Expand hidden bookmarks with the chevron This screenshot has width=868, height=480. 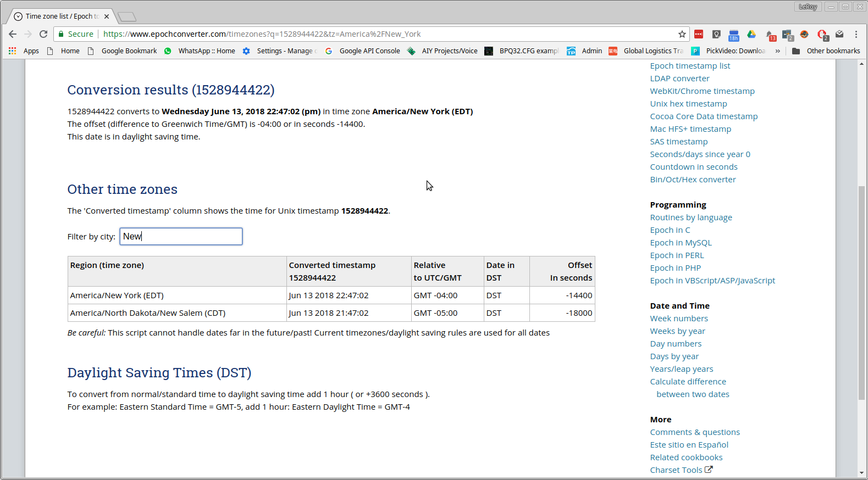(x=778, y=51)
